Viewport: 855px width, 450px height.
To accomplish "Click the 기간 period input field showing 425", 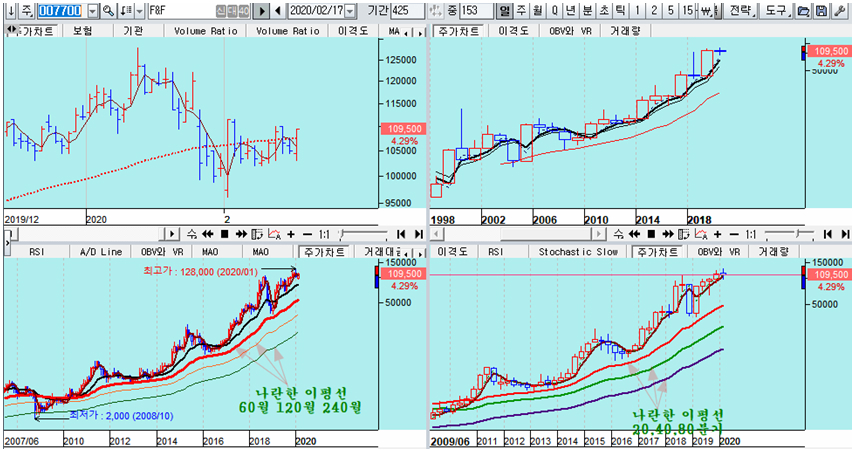I will (407, 11).
